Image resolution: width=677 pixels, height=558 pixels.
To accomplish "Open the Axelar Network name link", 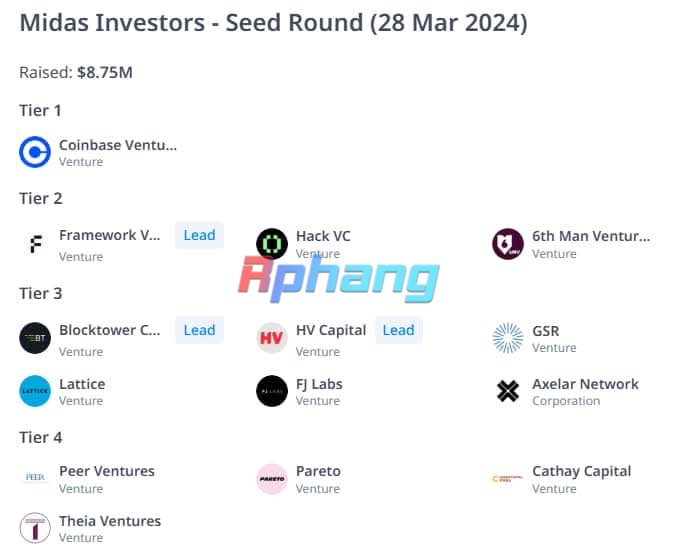I will point(585,384).
